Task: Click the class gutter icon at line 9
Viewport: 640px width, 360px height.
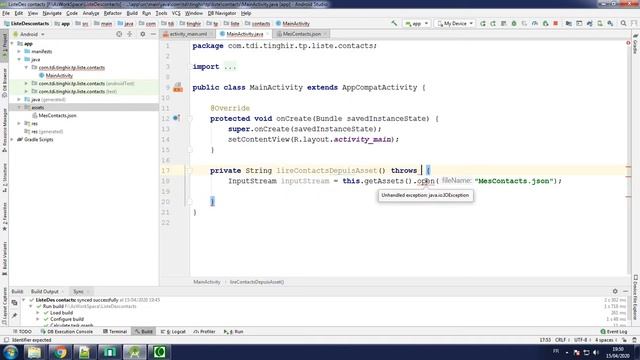Action: point(178,87)
